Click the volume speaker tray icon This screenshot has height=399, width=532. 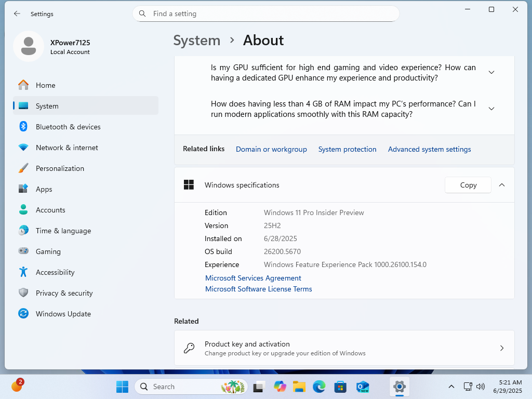[x=481, y=387]
